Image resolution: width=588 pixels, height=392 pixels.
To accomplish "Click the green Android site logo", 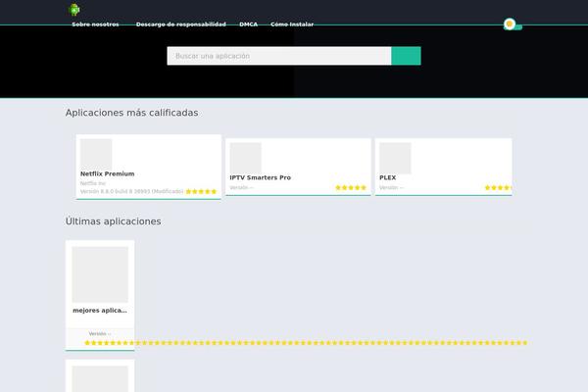I will pos(74,10).
